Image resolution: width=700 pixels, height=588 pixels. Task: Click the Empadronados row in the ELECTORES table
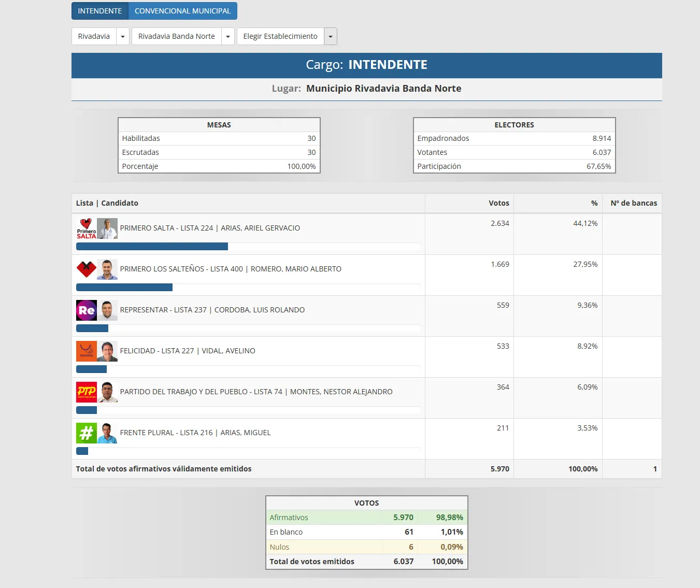(x=513, y=138)
